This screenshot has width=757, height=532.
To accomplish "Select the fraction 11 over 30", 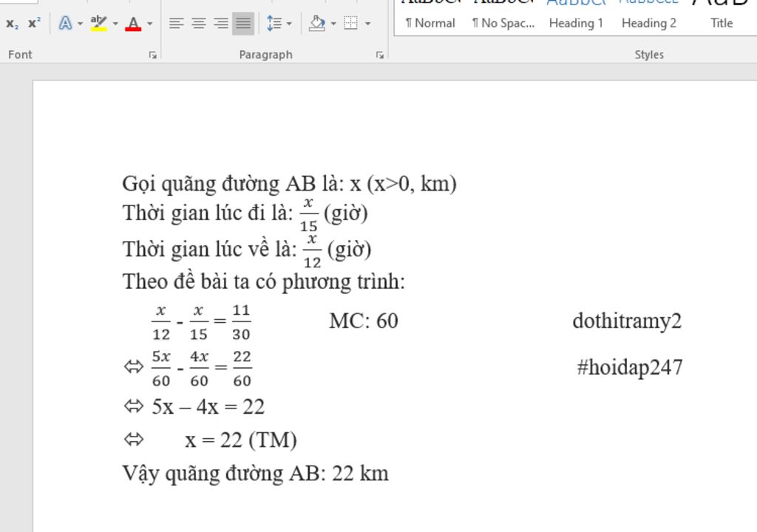I will click(241, 322).
